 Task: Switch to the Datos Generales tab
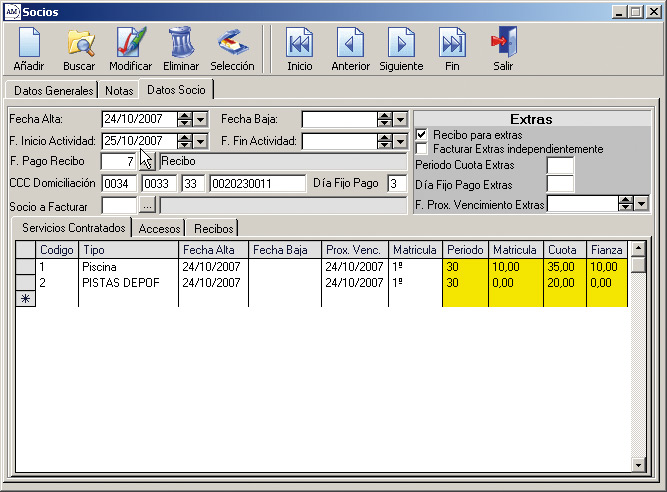pyautogui.click(x=53, y=91)
